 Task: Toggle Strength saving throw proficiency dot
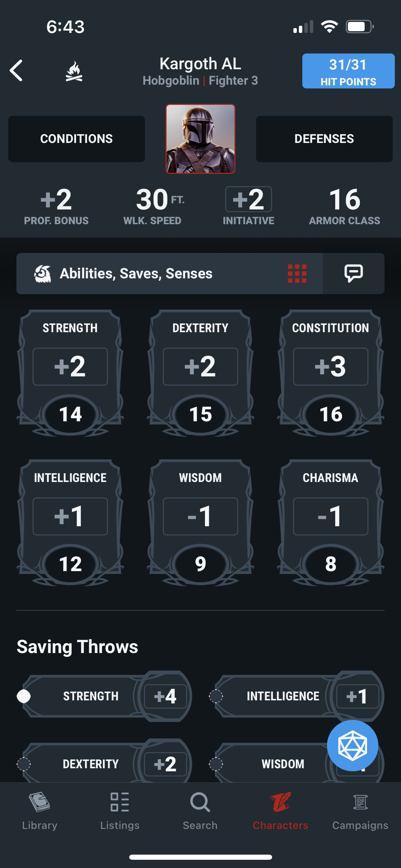(x=24, y=696)
